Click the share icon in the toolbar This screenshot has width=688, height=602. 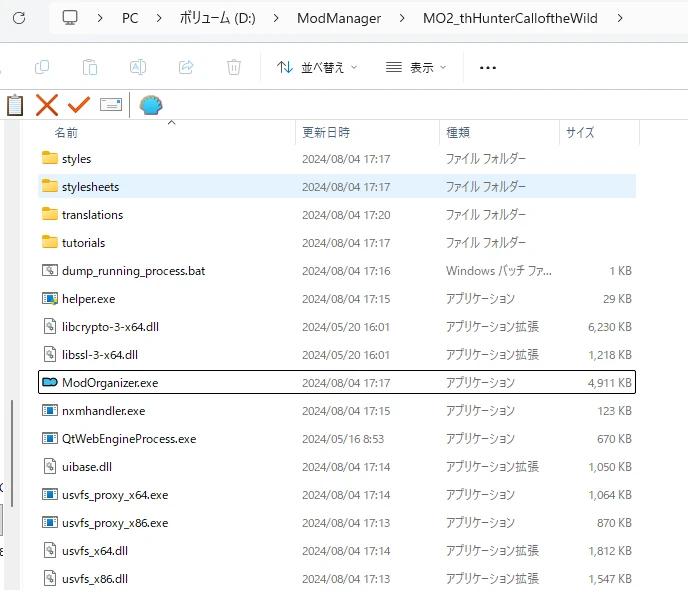click(186, 67)
